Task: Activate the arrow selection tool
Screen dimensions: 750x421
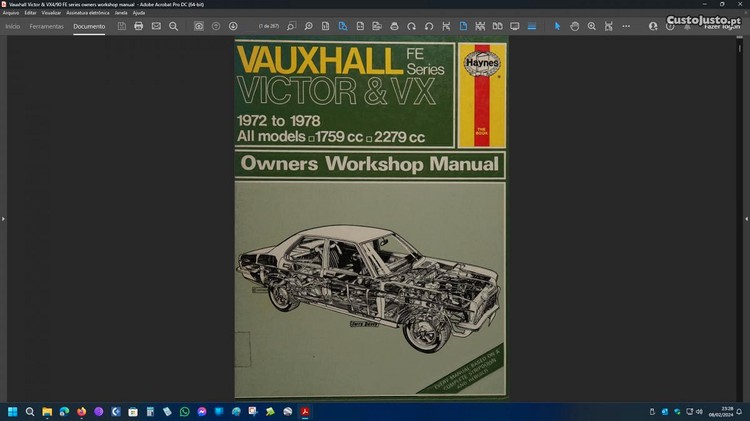Action: 558,26
